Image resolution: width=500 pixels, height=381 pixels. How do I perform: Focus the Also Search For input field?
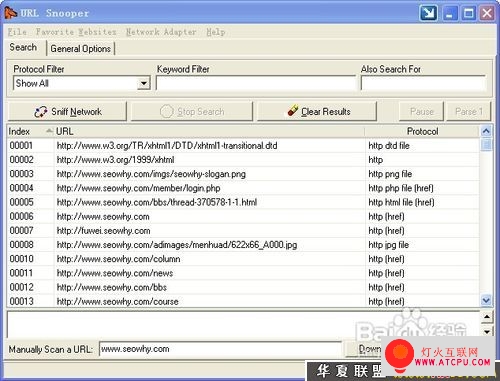point(423,83)
